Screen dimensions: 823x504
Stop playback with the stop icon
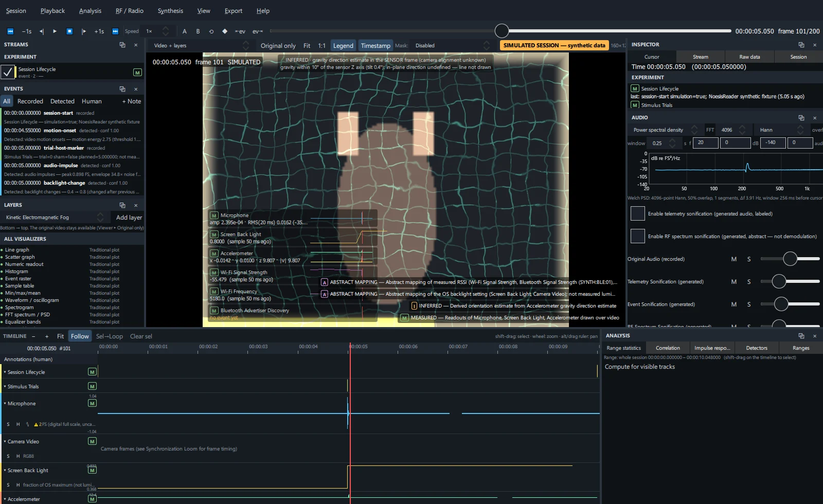click(69, 31)
